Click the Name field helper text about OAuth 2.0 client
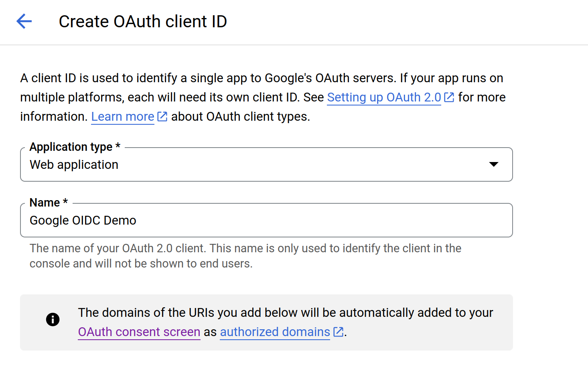588x377 pixels. (x=245, y=256)
